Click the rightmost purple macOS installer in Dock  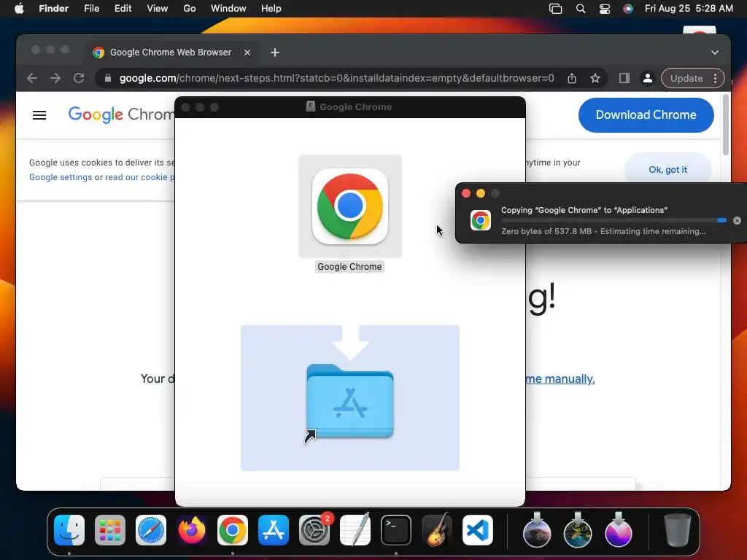click(619, 530)
